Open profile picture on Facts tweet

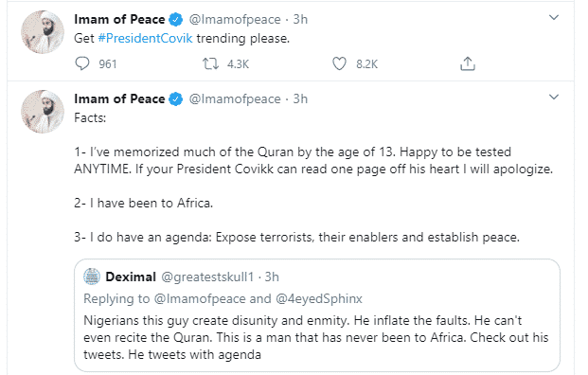43,112
